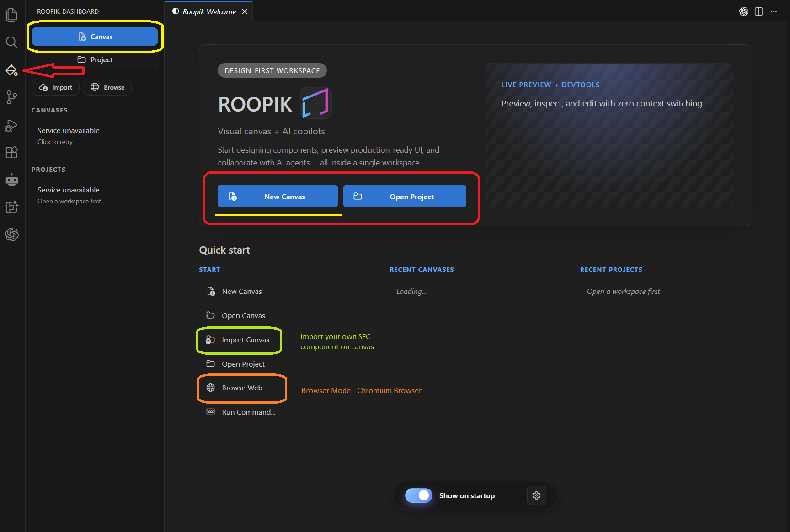This screenshot has height=532, width=790.
Task: Open the gear settings next to Show on startup
Action: (536, 495)
